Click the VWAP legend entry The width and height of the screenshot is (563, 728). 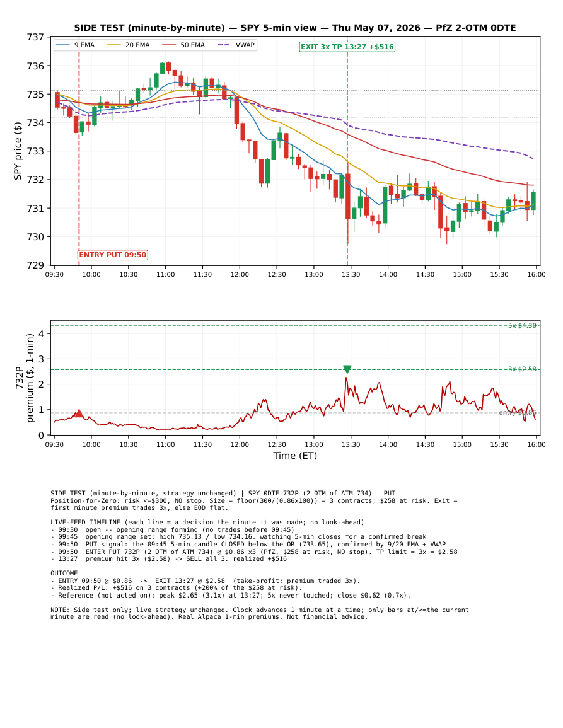click(x=236, y=45)
